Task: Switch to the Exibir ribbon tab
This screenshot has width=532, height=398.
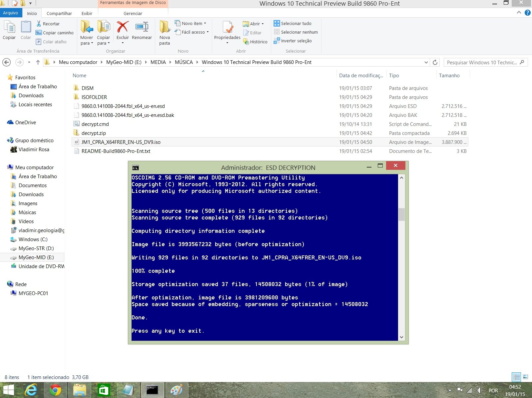Action: (x=87, y=13)
